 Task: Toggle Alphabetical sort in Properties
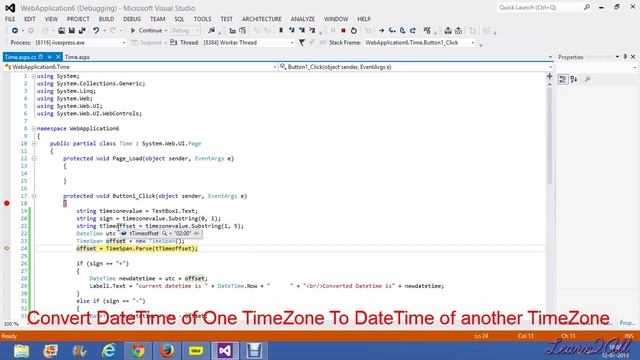(x=574, y=79)
